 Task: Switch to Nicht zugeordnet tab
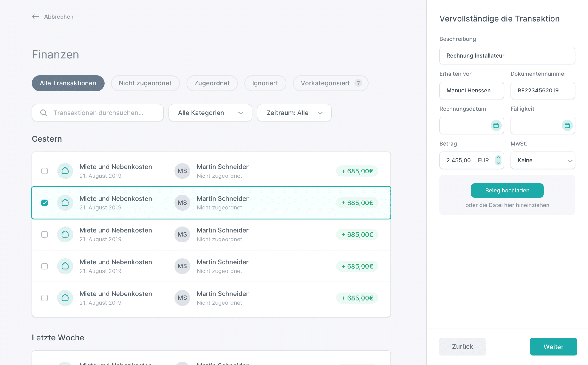tap(145, 83)
